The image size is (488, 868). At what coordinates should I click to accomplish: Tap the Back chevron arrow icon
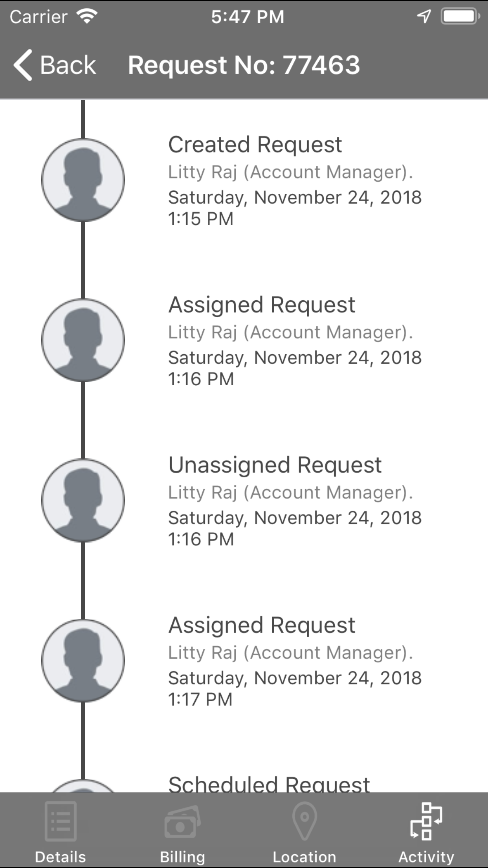tap(23, 65)
